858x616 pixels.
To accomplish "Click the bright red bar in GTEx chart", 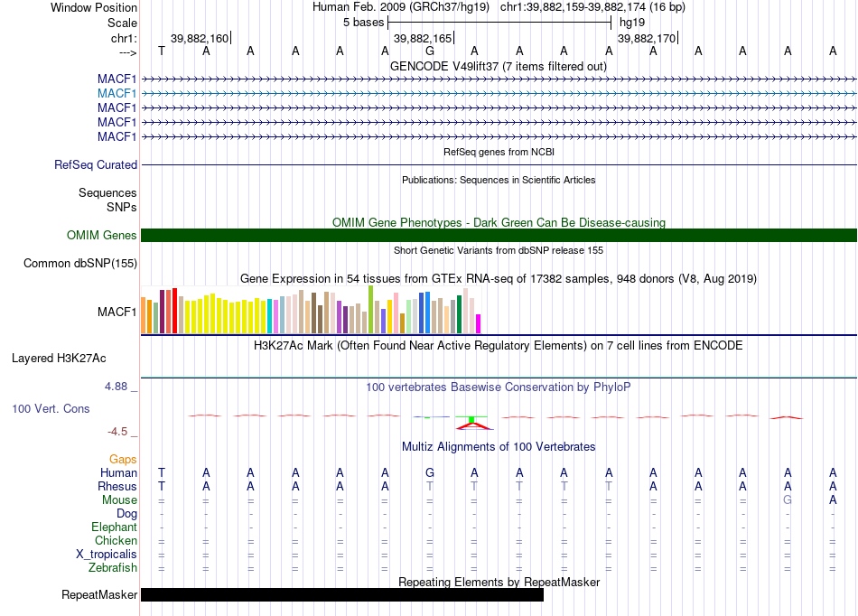I will [174, 311].
